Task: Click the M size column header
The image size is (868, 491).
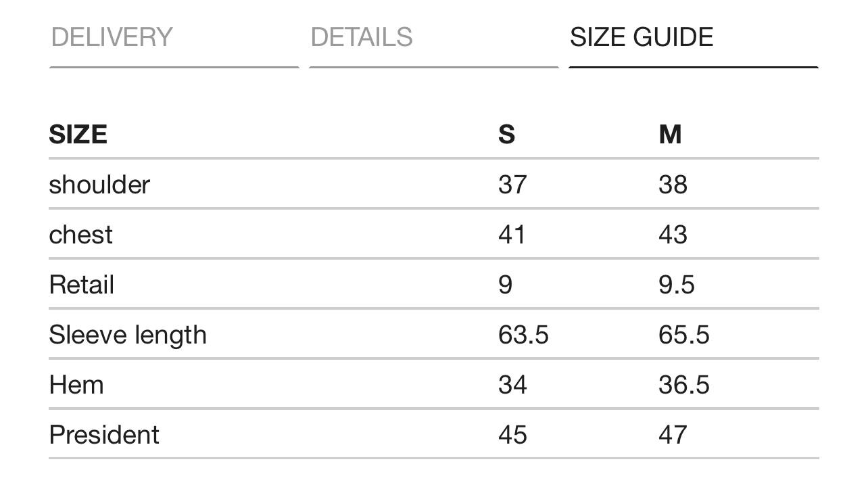Action: 670,135
